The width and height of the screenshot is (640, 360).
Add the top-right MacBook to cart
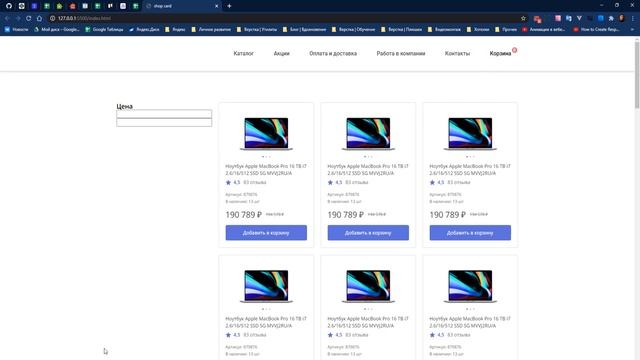click(x=470, y=233)
